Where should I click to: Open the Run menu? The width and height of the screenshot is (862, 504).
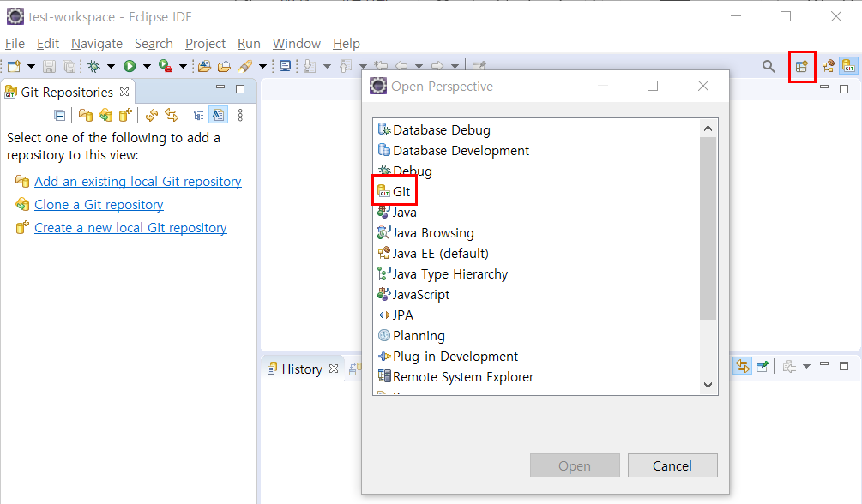pyautogui.click(x=249, y=44)
